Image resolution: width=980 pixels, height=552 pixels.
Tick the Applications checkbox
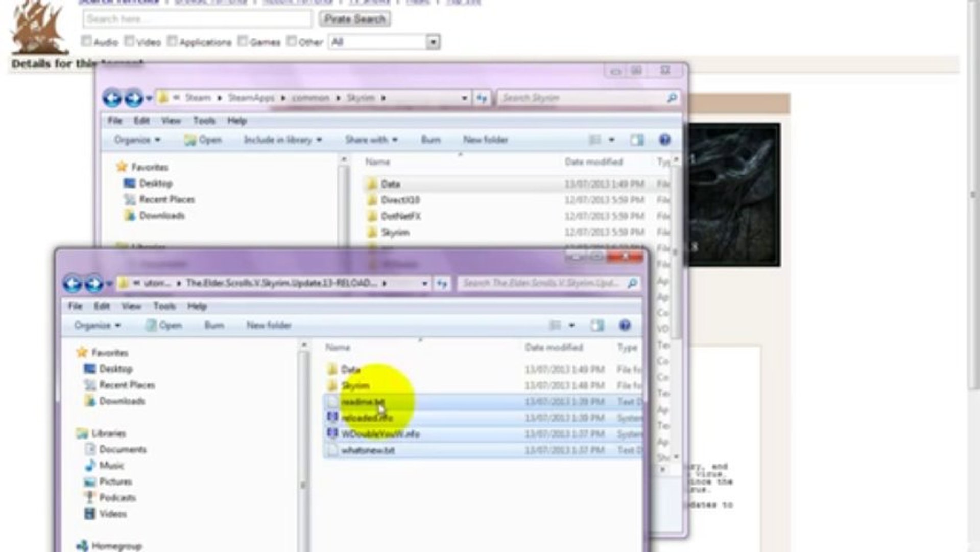pyautogui.click(x=172, y=41)
